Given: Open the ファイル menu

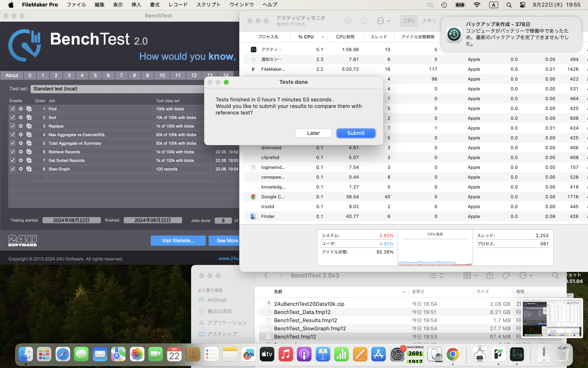Looking at the screenshot, I should 76,5.
